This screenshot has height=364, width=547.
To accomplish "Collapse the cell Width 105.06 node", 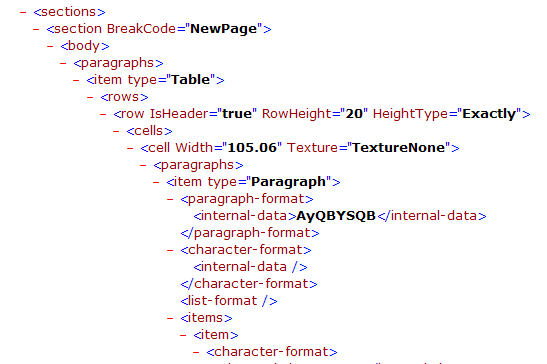I will click(x=130, y=149).
